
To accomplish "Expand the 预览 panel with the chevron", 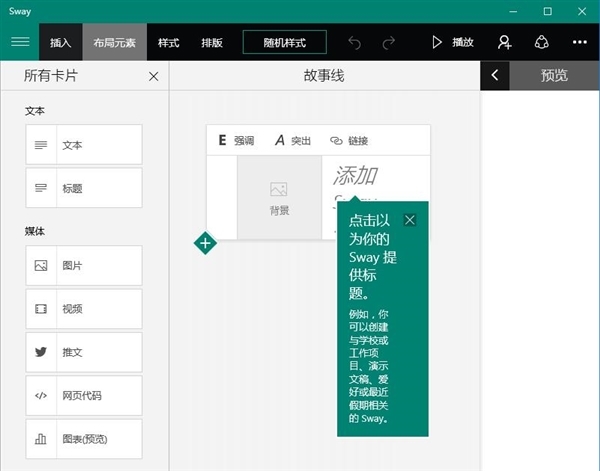I will 495,75.
